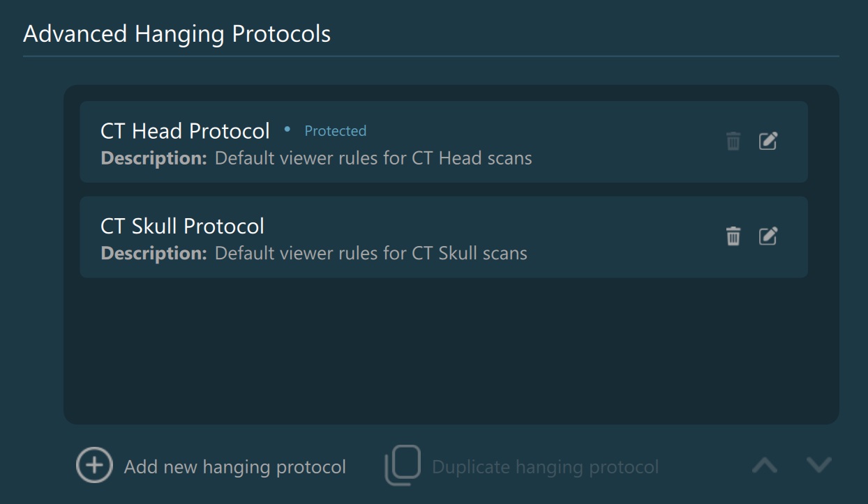Edit the CT Skull Protocol
The image size is (868, 504).
[x=768, y=236]
